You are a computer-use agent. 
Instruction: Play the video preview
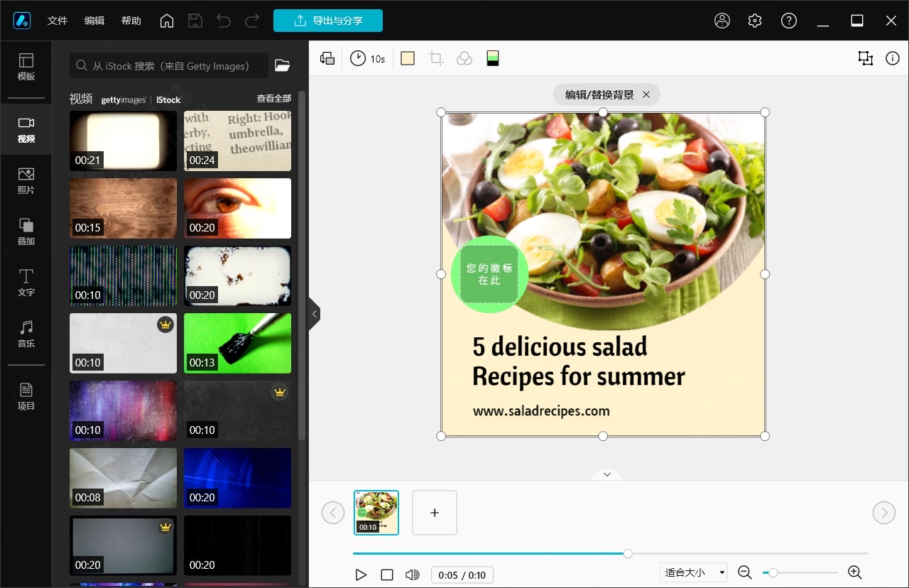[x=361, y=575]
